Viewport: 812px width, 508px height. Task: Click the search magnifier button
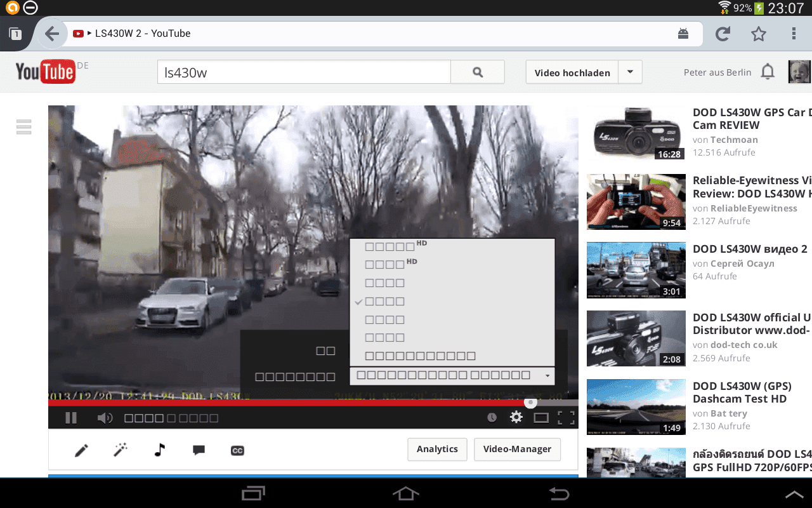click(478, 72)
